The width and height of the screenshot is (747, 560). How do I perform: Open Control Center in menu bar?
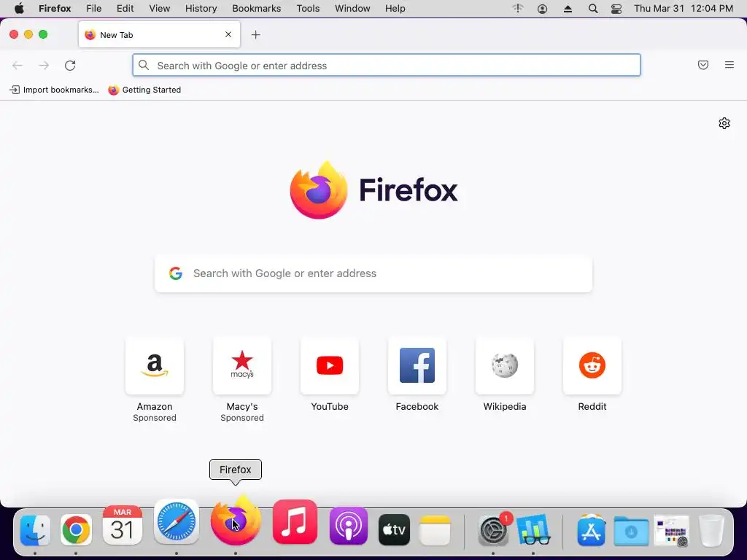[x=616, y=9]
